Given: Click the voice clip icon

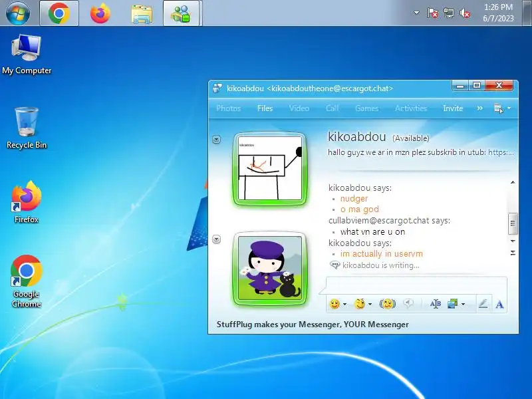Looking at the screenshot, I should point(408,304).
